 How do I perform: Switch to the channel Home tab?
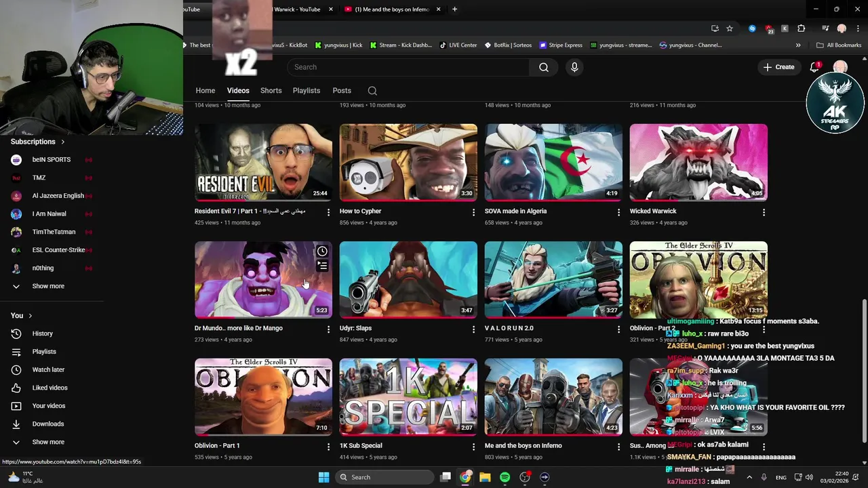tap(205, 91)
